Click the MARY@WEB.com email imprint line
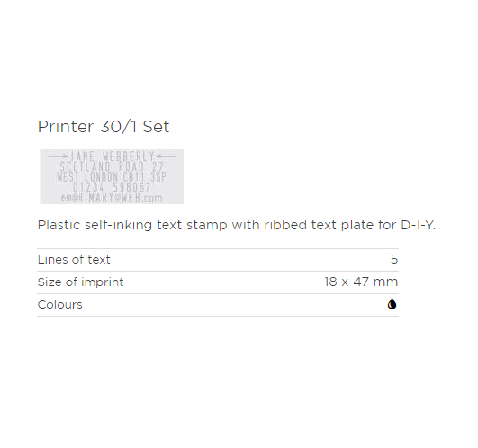Image resolution: width=478 pixels, height=448 pixels. coord(125,198)
